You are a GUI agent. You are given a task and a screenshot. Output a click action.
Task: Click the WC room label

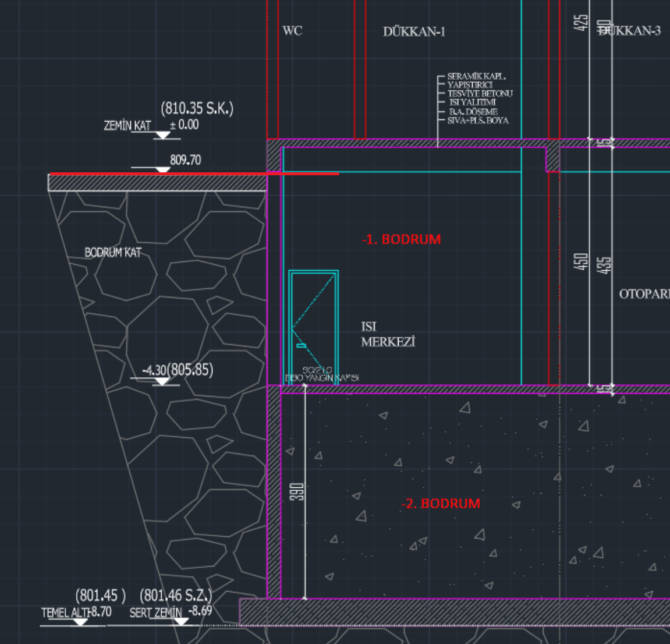point(292,31)
